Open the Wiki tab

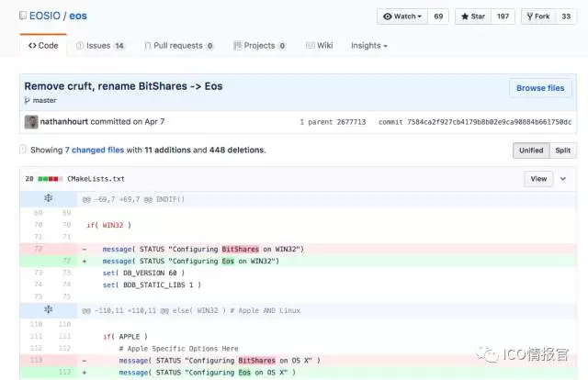coord(320,46)
